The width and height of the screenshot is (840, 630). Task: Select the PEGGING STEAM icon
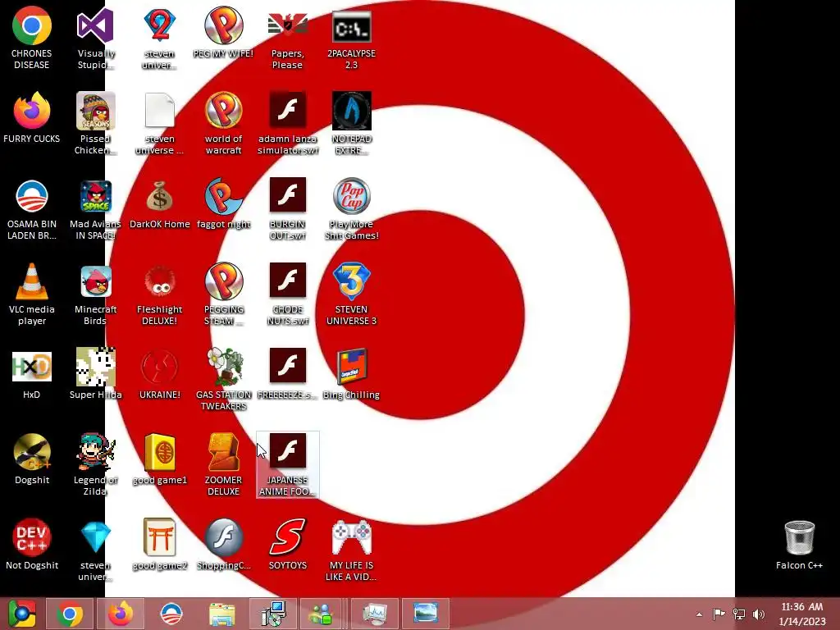pyautogui.click(x=223, y=294)
